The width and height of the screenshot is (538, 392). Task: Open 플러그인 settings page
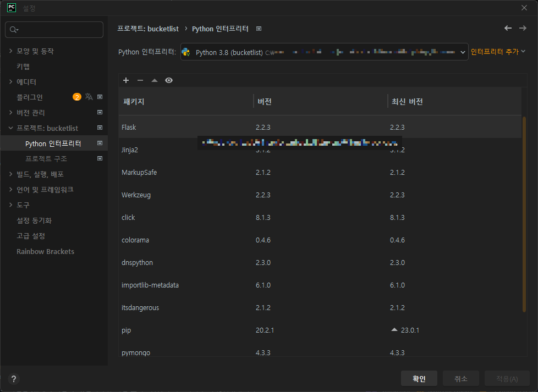pyautogui.click(x=30, y=97)
